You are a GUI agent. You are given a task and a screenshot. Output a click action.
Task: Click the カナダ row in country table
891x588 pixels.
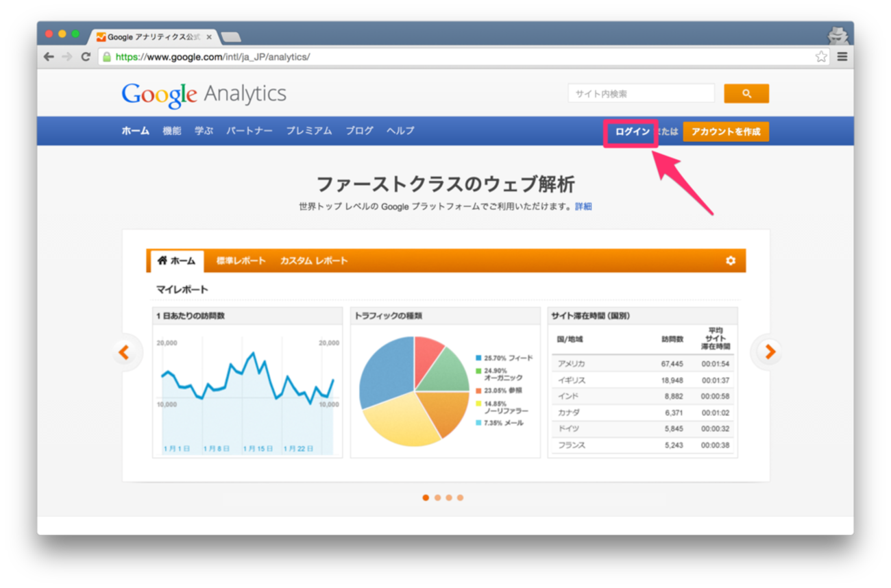click(642, 413)
